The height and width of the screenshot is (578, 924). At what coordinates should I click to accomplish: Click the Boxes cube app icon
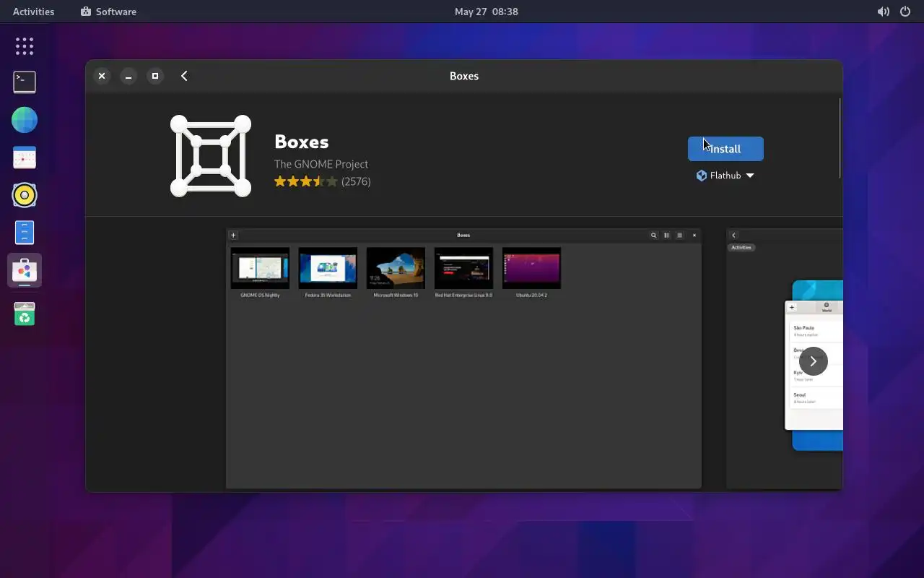211,155
